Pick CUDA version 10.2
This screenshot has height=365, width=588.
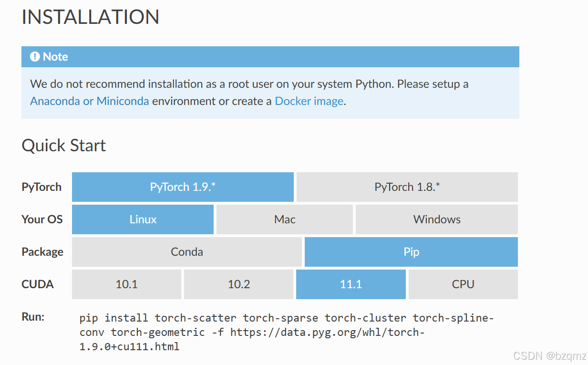pos(238,284)
